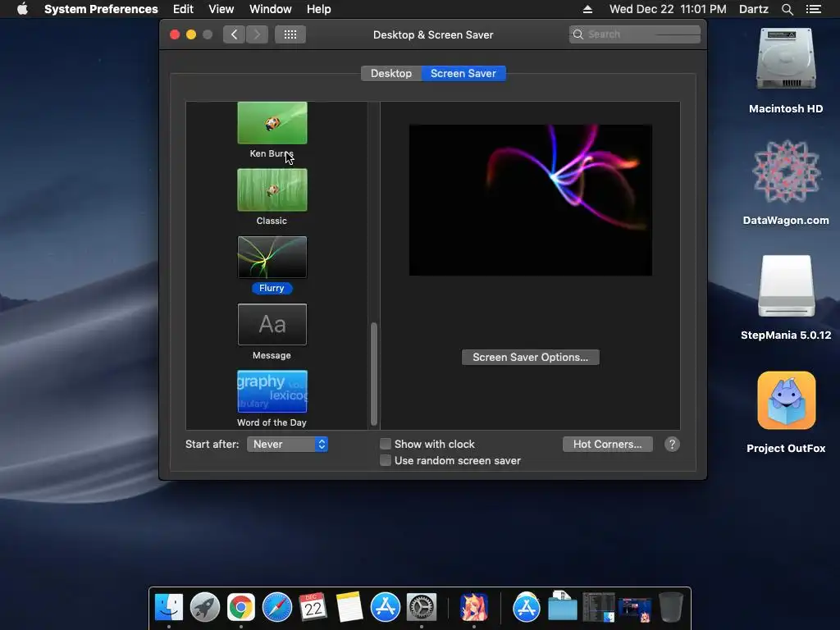840x630 pixels.
Task: Select the Flurry screen saver thumbnail
Action: [272, 257]
